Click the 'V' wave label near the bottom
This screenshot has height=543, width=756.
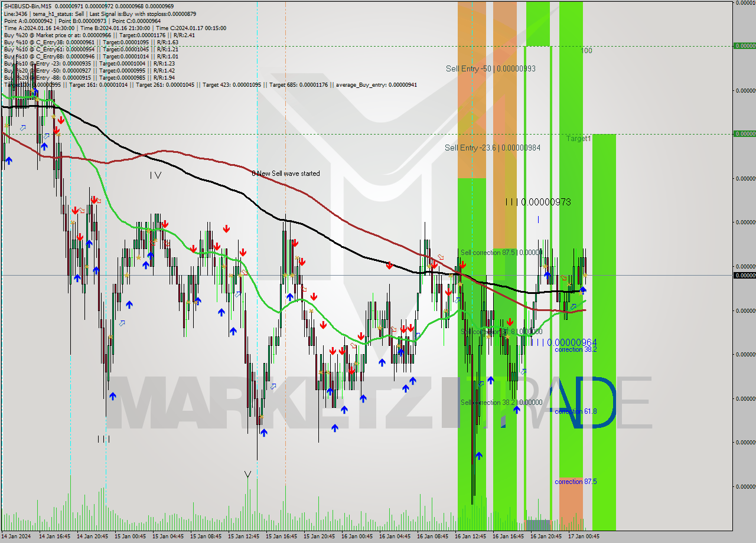coord(247,475)
